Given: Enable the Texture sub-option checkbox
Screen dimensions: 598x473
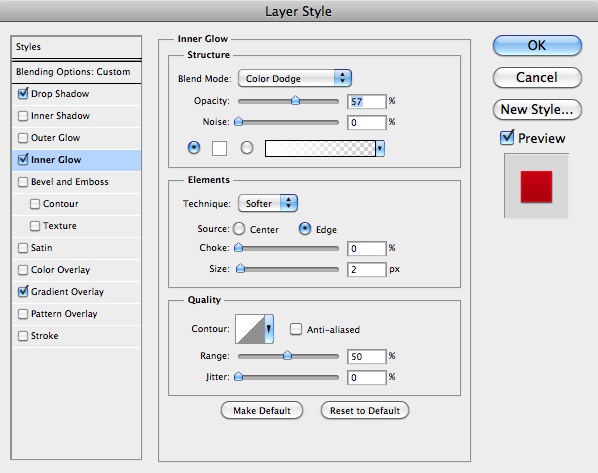Looking at the screenshot, I should pyautogui.click(x=35, y=226).
